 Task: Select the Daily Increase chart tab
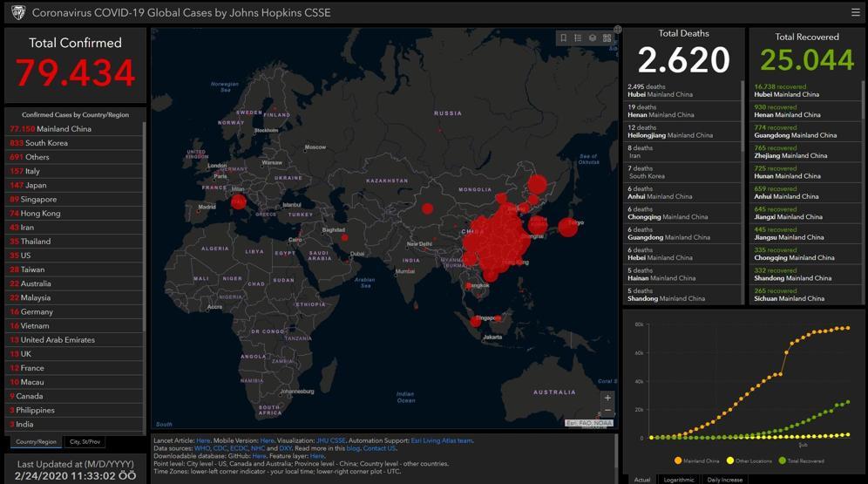pos(724,480)
